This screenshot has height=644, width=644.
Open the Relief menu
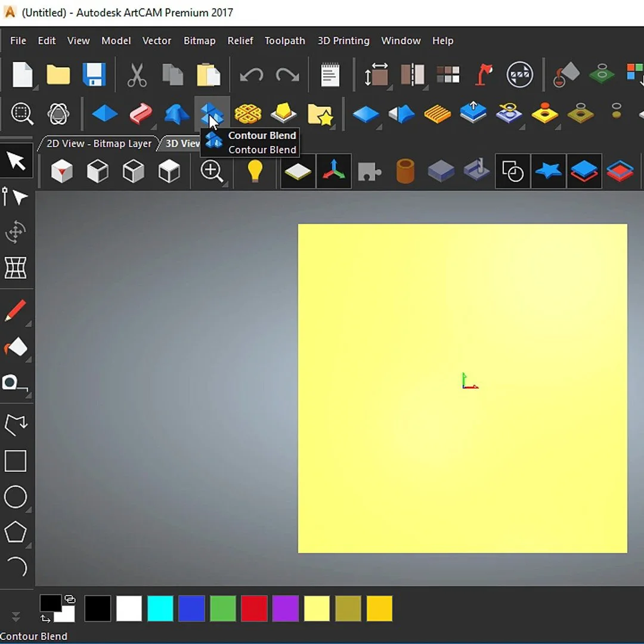(240, 41)
